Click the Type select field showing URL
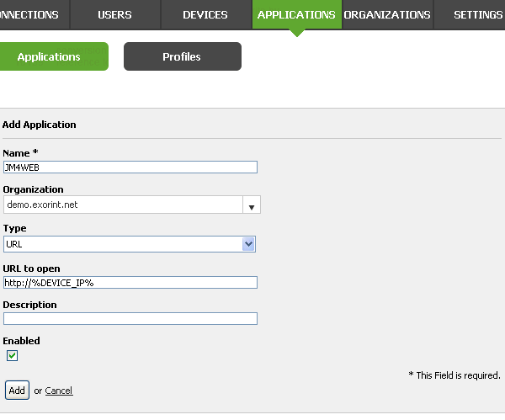This screenshot has width=505, height=420. (130, 244)
